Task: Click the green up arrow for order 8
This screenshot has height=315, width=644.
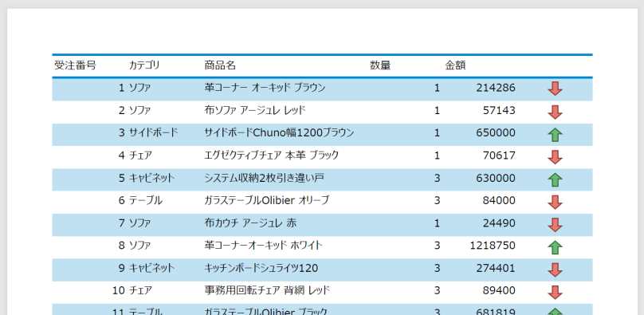Action: click(555, 247)
